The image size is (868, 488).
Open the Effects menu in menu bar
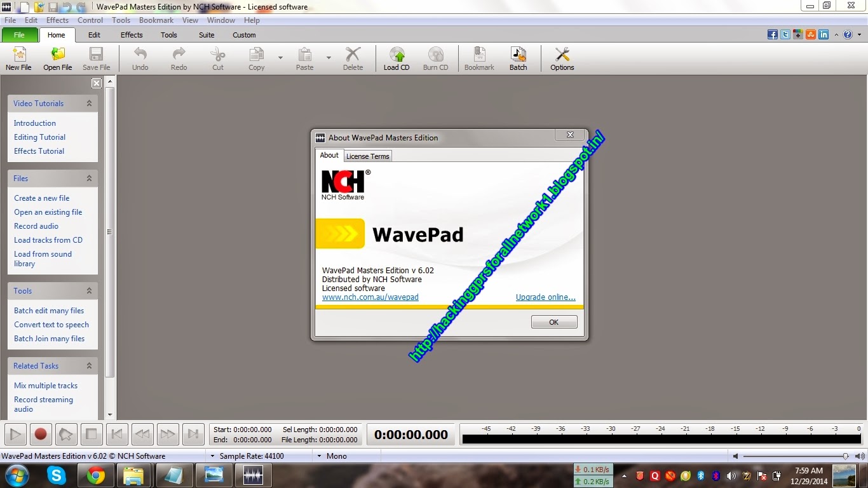click(x=57, y=20)
